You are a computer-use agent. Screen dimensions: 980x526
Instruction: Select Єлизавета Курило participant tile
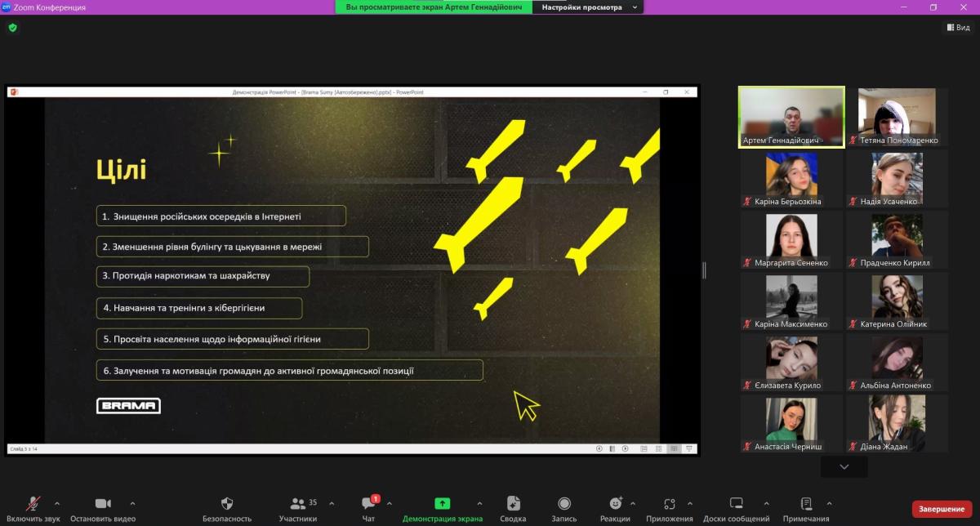coord(792,363)
